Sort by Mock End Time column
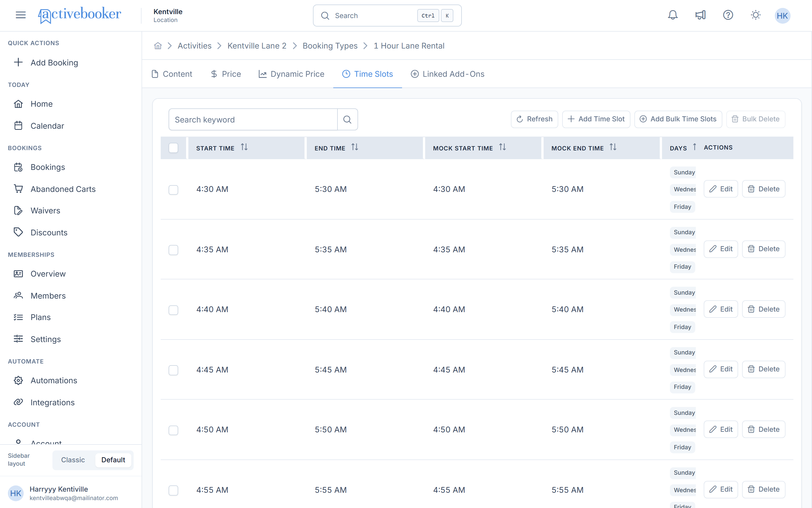The image size is (812, 508). [613, 147]
